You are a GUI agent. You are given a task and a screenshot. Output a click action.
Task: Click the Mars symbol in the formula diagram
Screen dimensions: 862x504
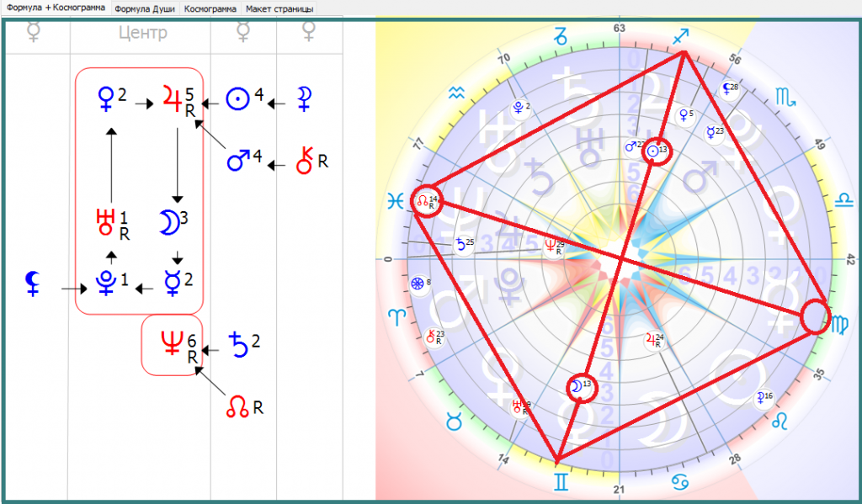point(239,160)
